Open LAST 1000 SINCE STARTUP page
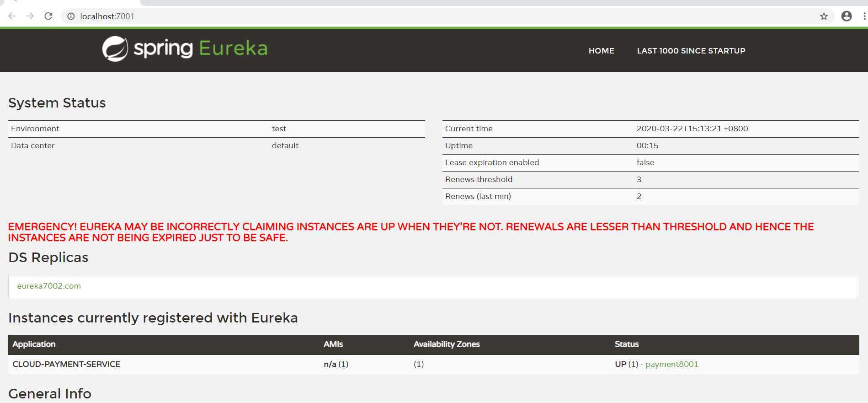868x403 pixels. pos(691,51)
